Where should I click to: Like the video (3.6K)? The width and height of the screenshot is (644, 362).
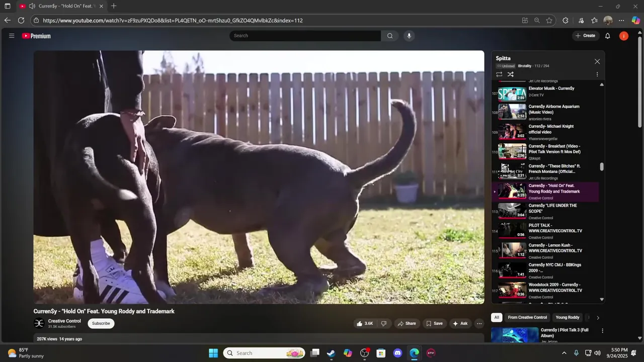coord(365,324)
